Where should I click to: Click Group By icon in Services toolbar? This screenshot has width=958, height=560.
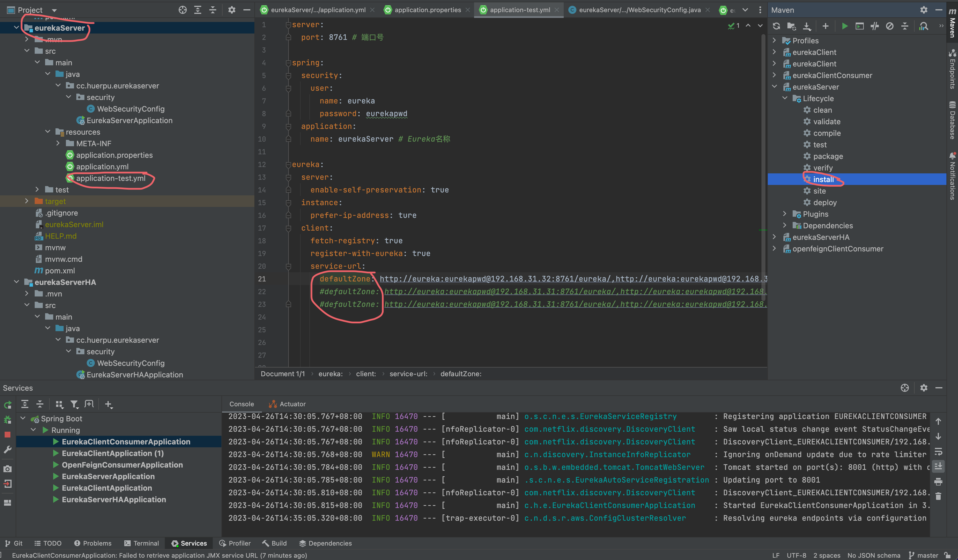click(x=59, y=404)
